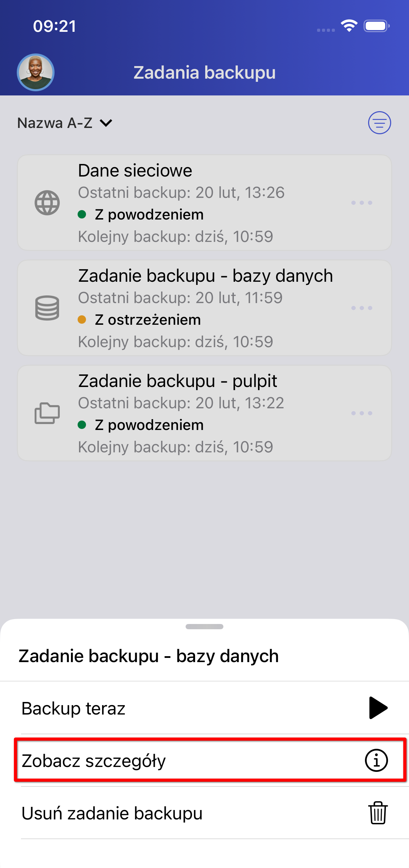This screenshot has width=409, height=868.
Task: Click the play icon for Backup teraz
Action: [x=378, y=708]
